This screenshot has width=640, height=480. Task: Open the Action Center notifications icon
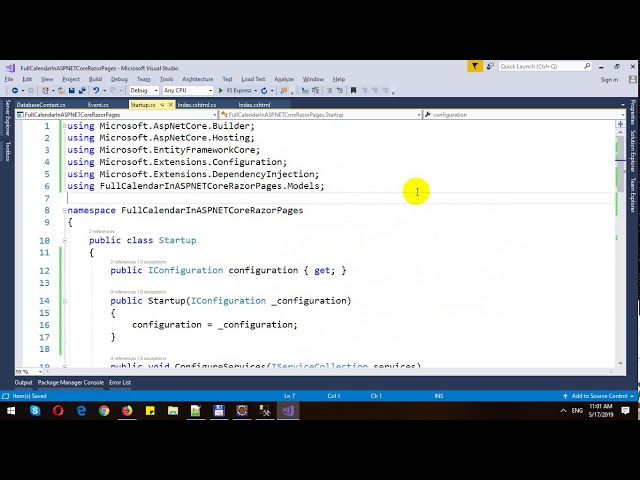625,411
